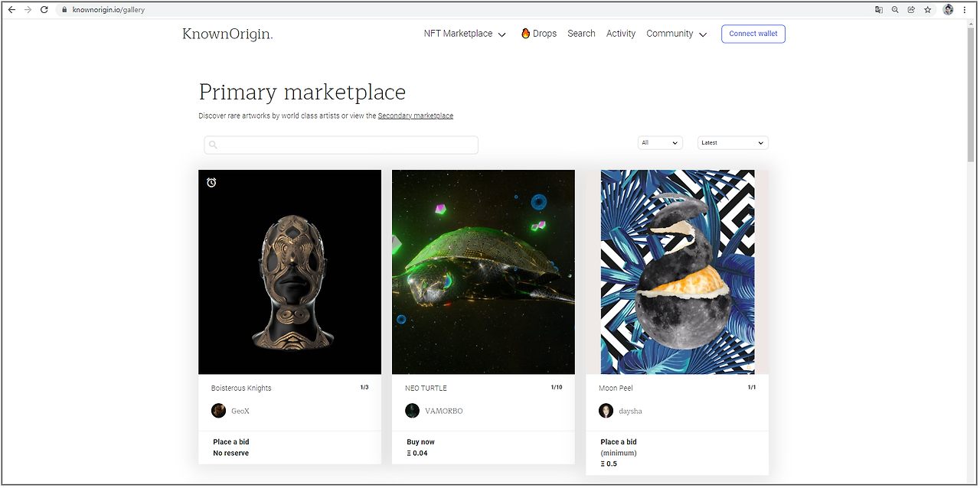The height and width of the screenshot is (488, 980).
Task: Expand the NFT Marketplace menu
Action: [x=465, y=34]
